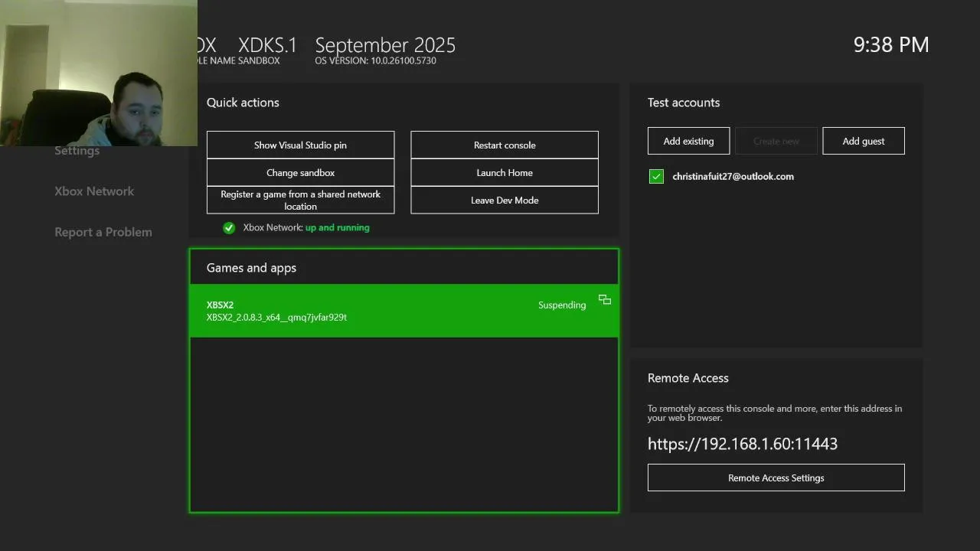
Task: Click the Test accounts heading
Action: [x=684, y=103]
